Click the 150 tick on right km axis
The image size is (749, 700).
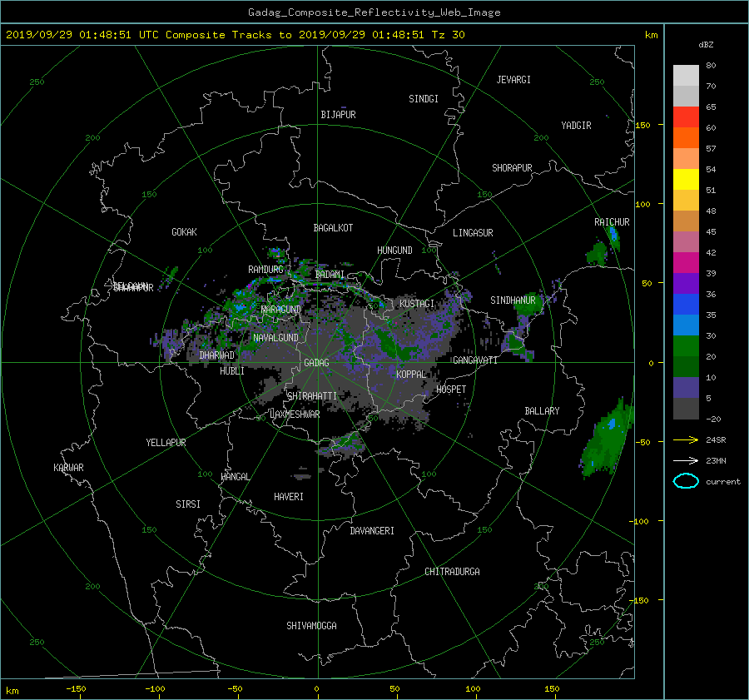tap(642, 125)
